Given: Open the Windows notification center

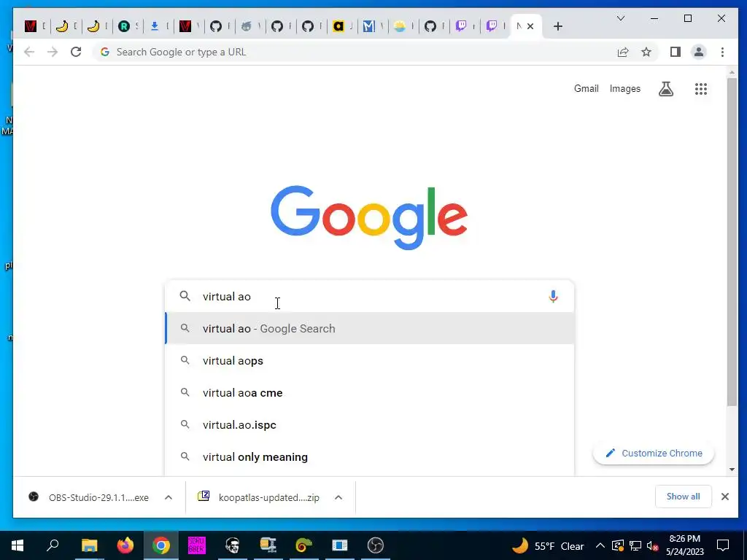Looking at the screenshot, I should tap(723, 545).
